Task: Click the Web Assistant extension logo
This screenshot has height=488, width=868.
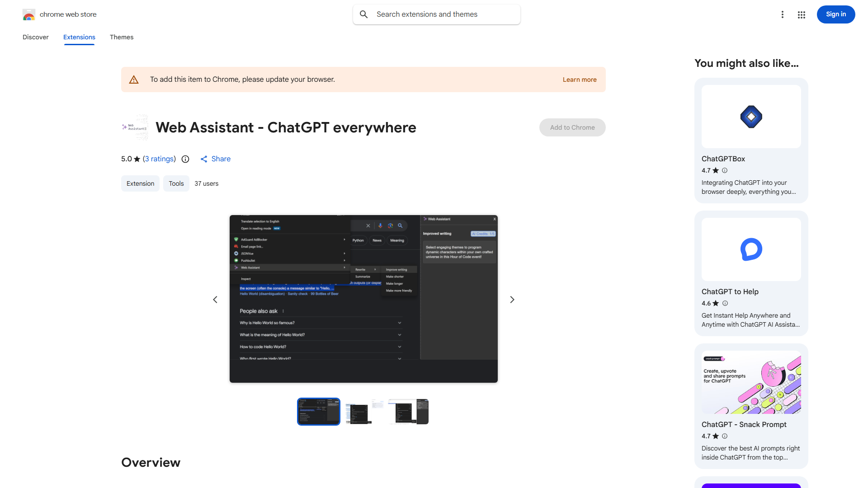Action: click(x=134, y=127)
